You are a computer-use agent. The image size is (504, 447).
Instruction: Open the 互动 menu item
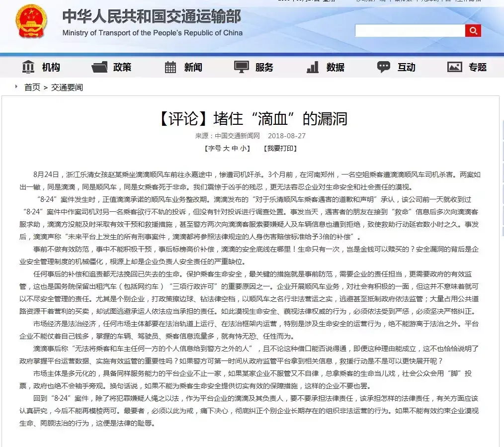[x=406, y=67]
